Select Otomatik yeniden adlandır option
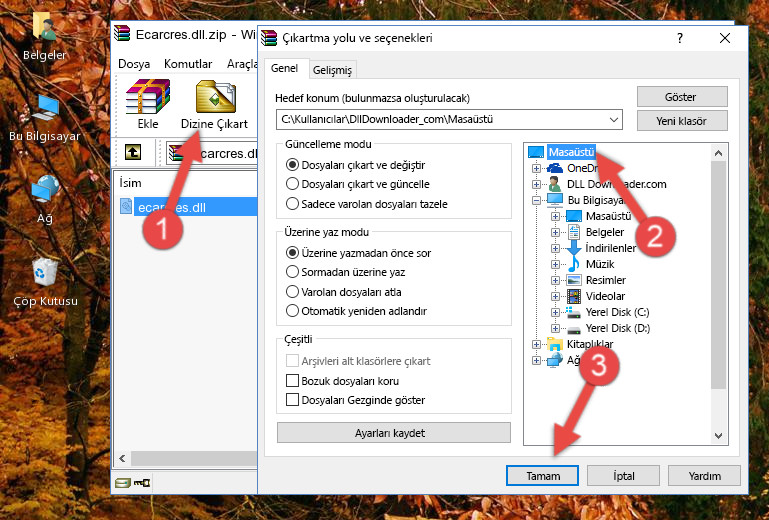 tap(356, 311)
